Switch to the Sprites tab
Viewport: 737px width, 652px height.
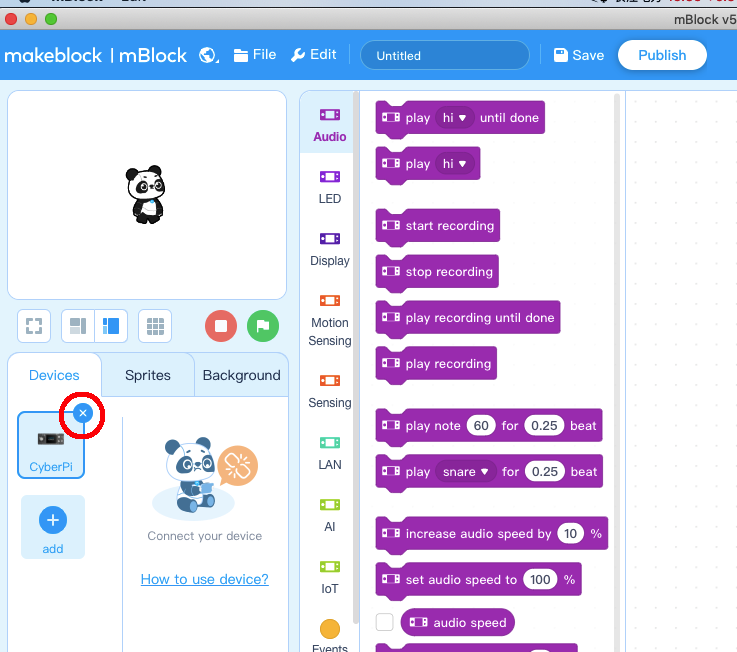[x=148, y=375]
